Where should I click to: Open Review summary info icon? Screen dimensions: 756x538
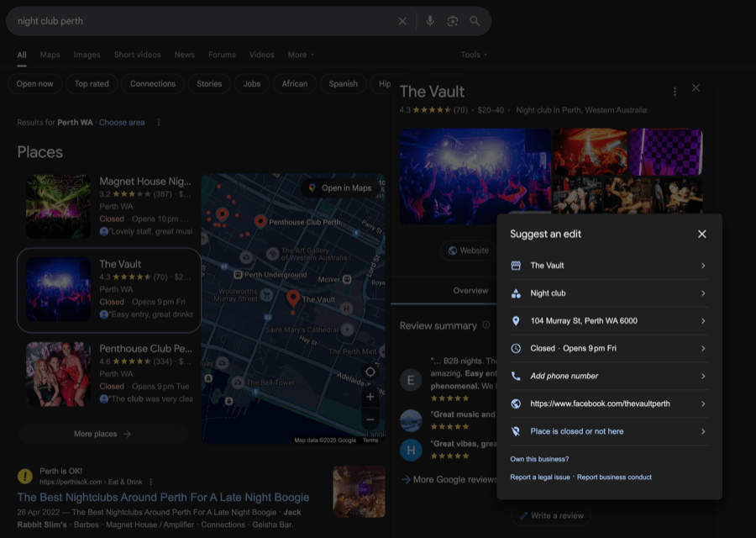(486, 325)
